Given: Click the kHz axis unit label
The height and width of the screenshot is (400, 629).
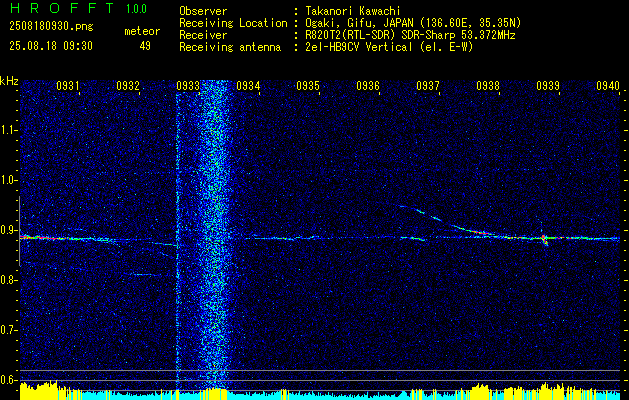Looking at the screenshot, I should pyautogui.click(x=9, y=81).
